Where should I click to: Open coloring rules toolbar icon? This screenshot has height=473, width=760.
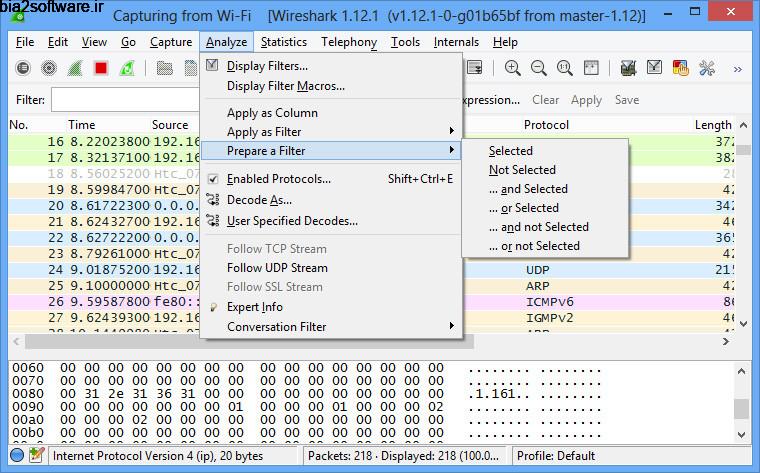681,68
